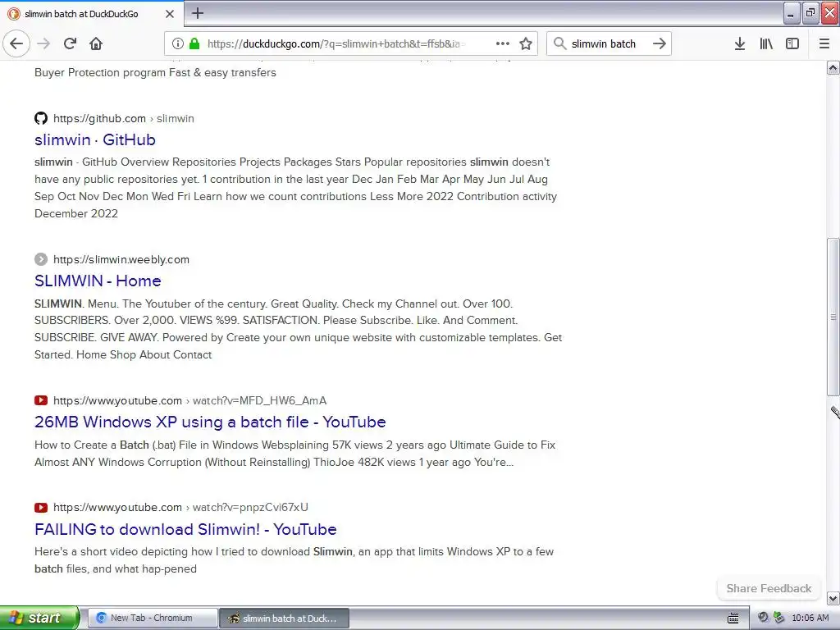Toggle the sidebar view icon
This screenshot has width=840, height=630.
(792, 43)
